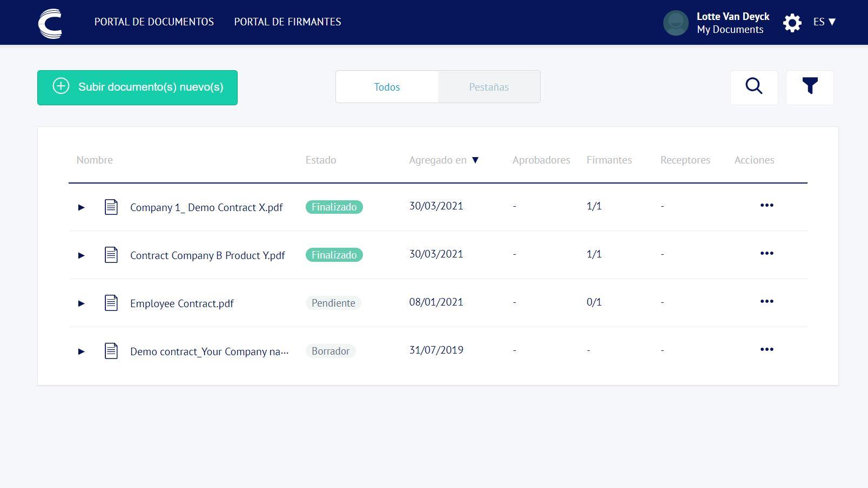Click the Firmantes column header
This screenshot has height=488, width=868.
click(609, 160)
